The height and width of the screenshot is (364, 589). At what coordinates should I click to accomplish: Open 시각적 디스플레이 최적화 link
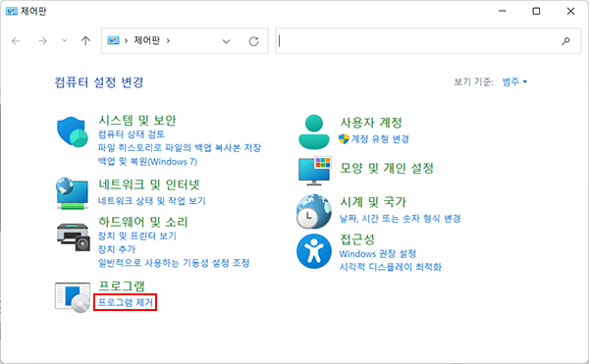pos(391,267)
